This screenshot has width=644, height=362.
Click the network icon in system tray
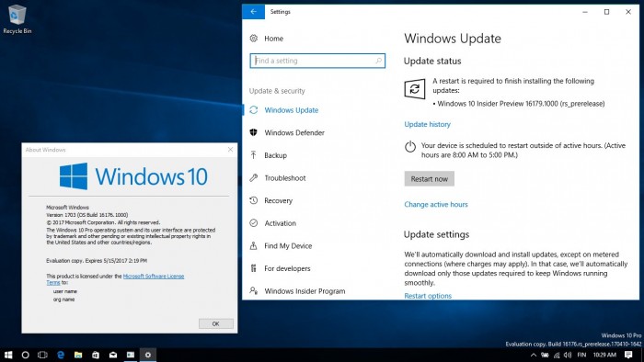click(557, 355)
